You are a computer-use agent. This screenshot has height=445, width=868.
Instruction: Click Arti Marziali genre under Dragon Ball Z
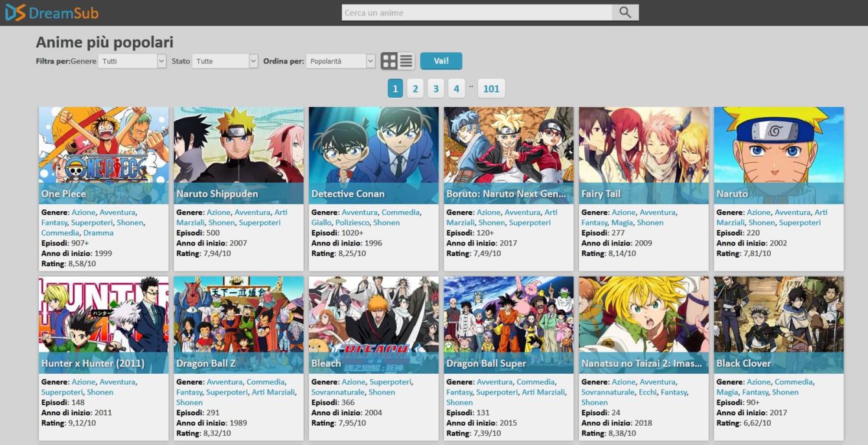pos(273,392)
